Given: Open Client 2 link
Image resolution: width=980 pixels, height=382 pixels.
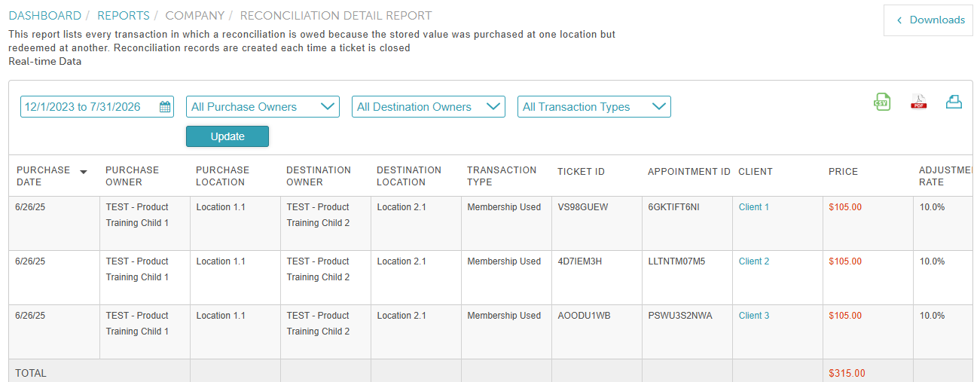Looking at the screenshot, I should (754, 261).
